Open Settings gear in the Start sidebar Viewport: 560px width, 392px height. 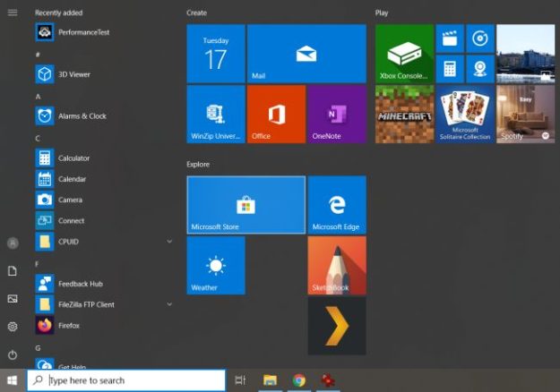point(13,327)
